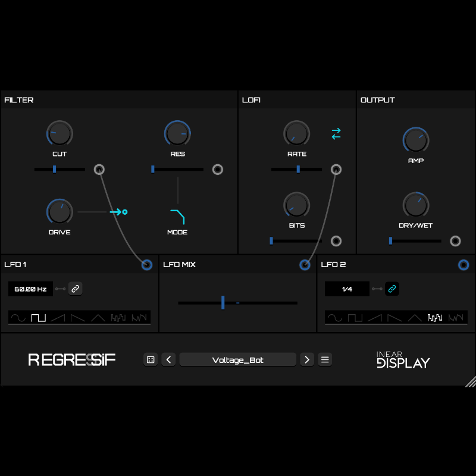Viewport: 476px width, 476px height.
Task: Select the ramp-up saw waveform in LFO 1
Action: (58, 318)
